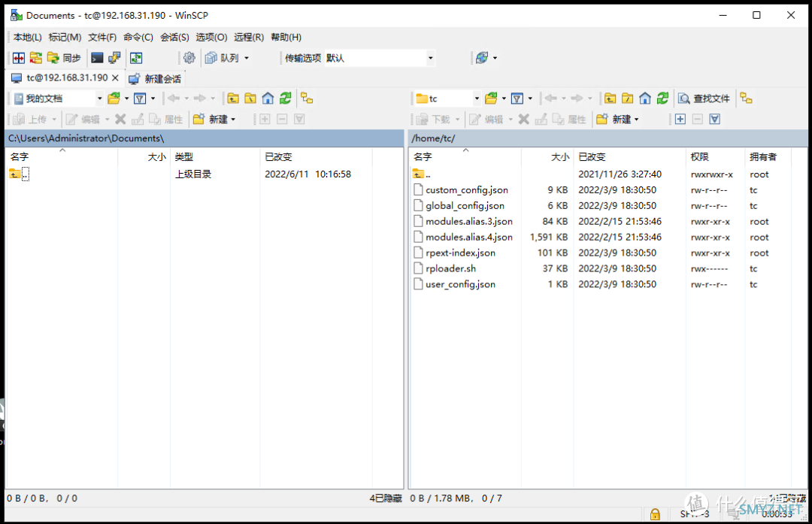Open the 会话(S) menu
812x524 pixels.
tap(174, 38)
